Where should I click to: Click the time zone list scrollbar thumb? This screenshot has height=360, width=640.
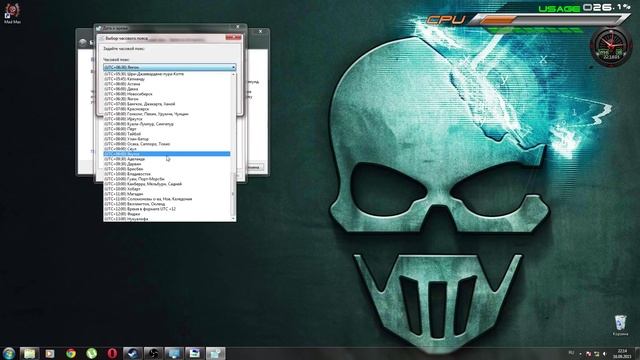tap(233, 194)
